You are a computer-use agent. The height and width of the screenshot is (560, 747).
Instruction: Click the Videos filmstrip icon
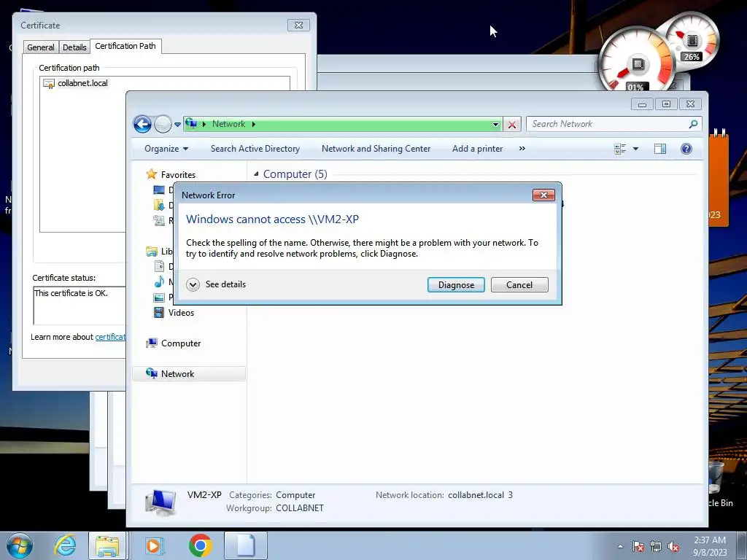(159, 312)
